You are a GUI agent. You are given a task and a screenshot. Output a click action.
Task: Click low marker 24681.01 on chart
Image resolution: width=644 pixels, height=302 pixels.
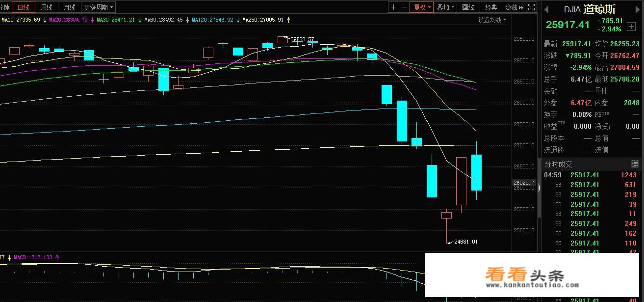coord(465,242)
